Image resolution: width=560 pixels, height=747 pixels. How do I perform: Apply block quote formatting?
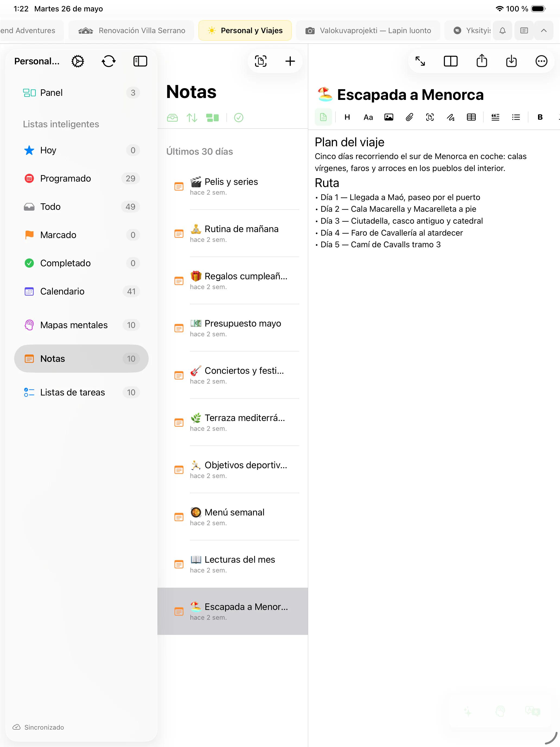point(495,117)
